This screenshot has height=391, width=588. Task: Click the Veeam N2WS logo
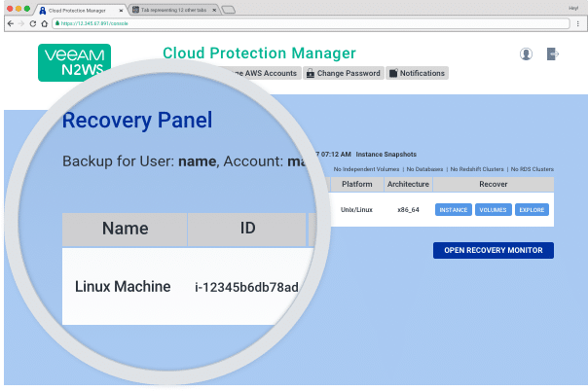click(74, 62)
